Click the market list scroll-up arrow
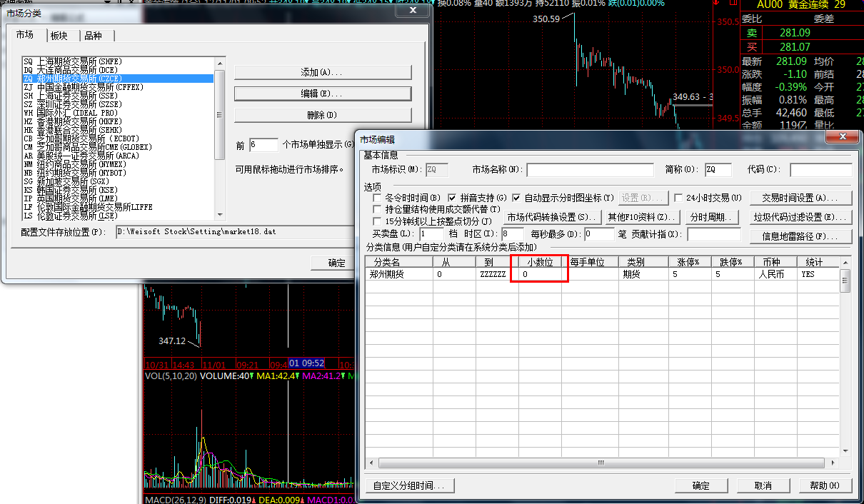864x504 pixels. [x=219, y=62]
